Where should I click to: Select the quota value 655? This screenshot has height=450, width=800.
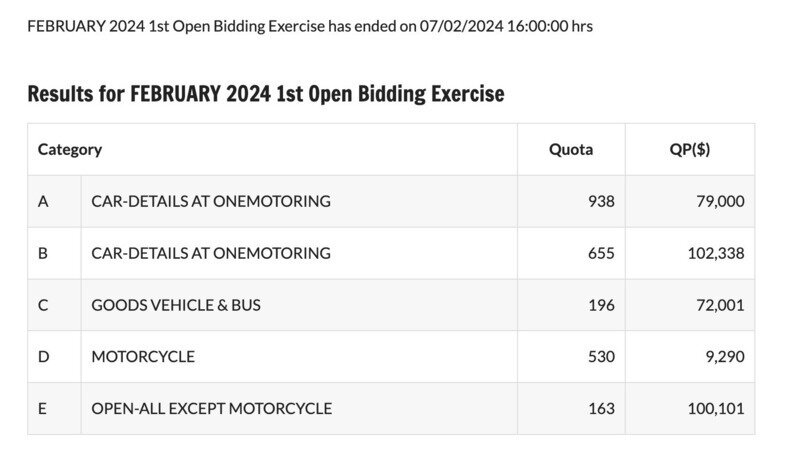[x=601, y=253]
